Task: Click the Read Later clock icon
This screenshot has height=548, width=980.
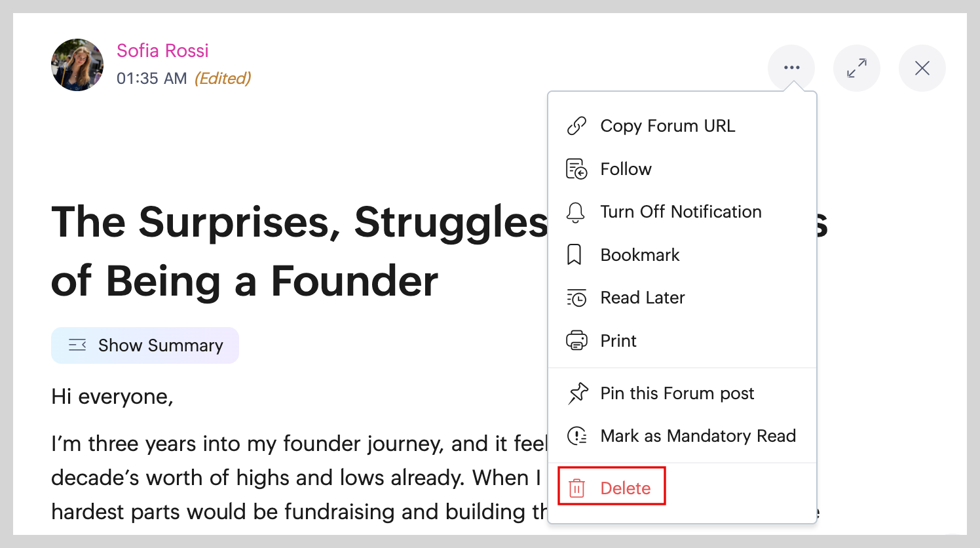Action: pyautogui.click(x=576, y=298)
